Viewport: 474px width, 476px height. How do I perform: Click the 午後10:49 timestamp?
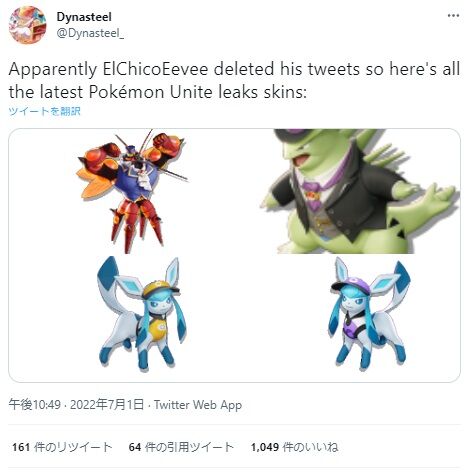pyautogui.click(x=35, y=405)
